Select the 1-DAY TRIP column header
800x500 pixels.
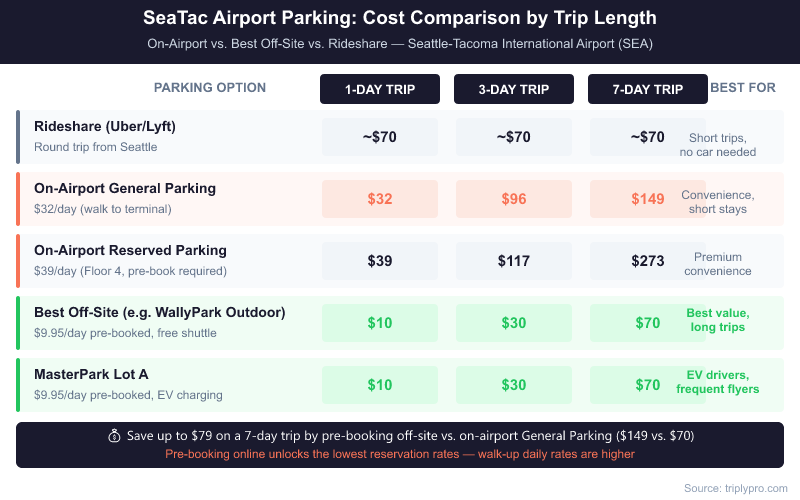pyautogui.click(x=380, y=89)
